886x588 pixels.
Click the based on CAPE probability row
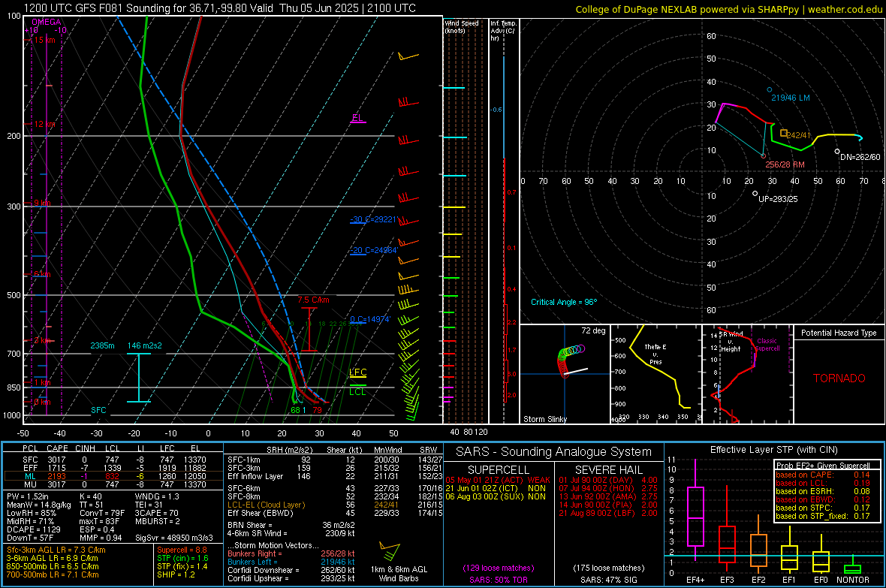coord(823,475)
